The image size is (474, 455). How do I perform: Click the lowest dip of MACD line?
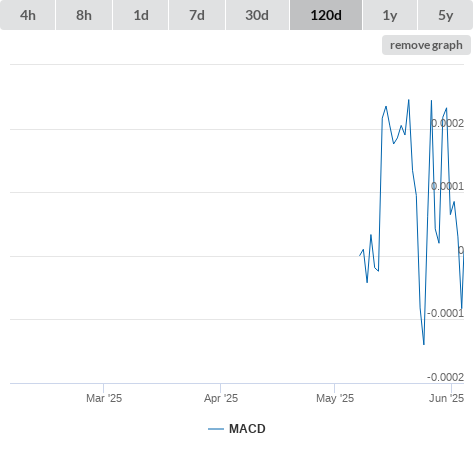pos(424,344)
